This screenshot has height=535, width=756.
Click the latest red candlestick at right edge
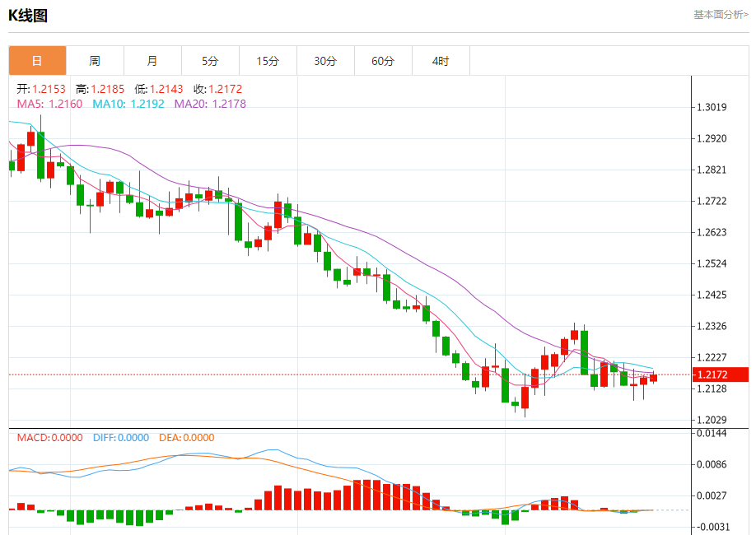click(653, 378)
